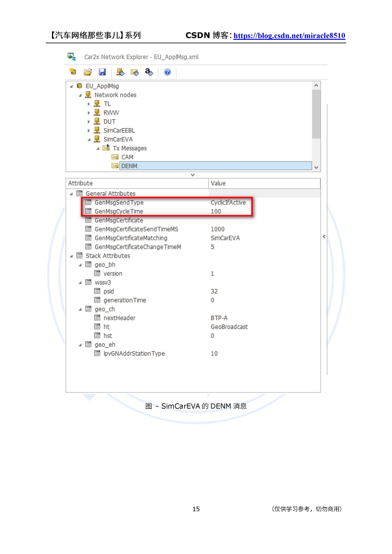The height and width of the screenshot is (554, 392).
Task: Click the CyclicIfActive value cell
Action: [x=228, y=202]
